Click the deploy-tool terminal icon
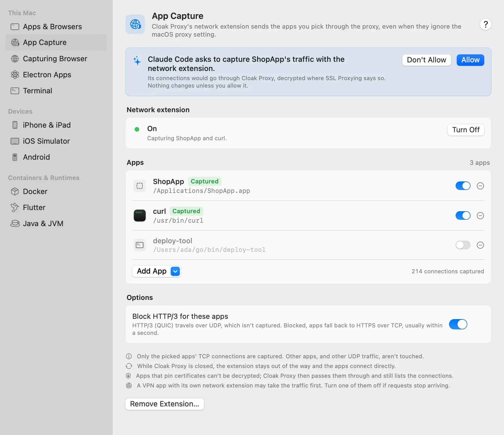The width and height of the screenshot is (504, 435). click(x=140, y=245)
